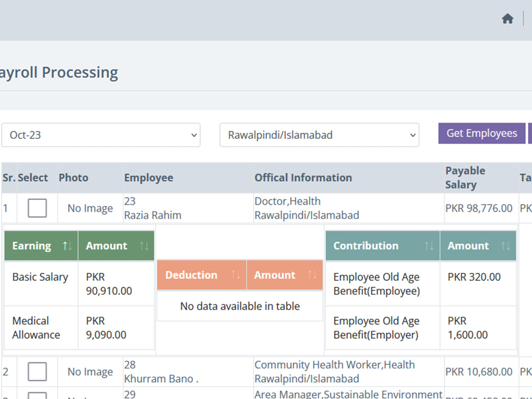Tick the checkbox for Khurram Bano

point(37,371)
